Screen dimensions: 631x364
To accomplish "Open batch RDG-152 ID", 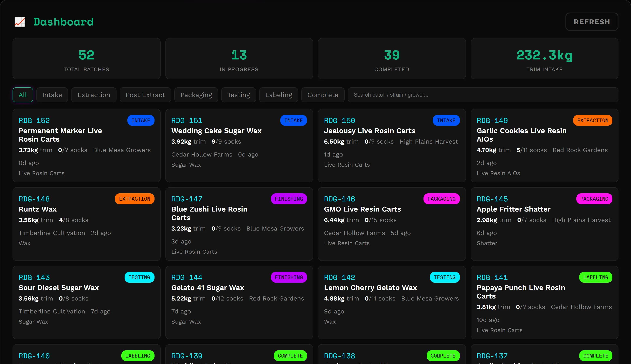I will (x=34, y=121).
